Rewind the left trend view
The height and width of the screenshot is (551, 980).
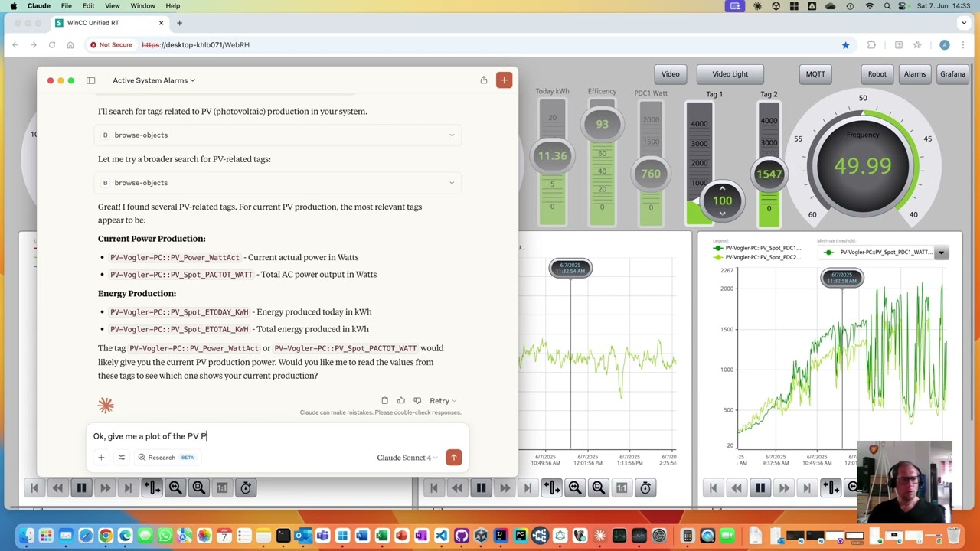point(57,487)
